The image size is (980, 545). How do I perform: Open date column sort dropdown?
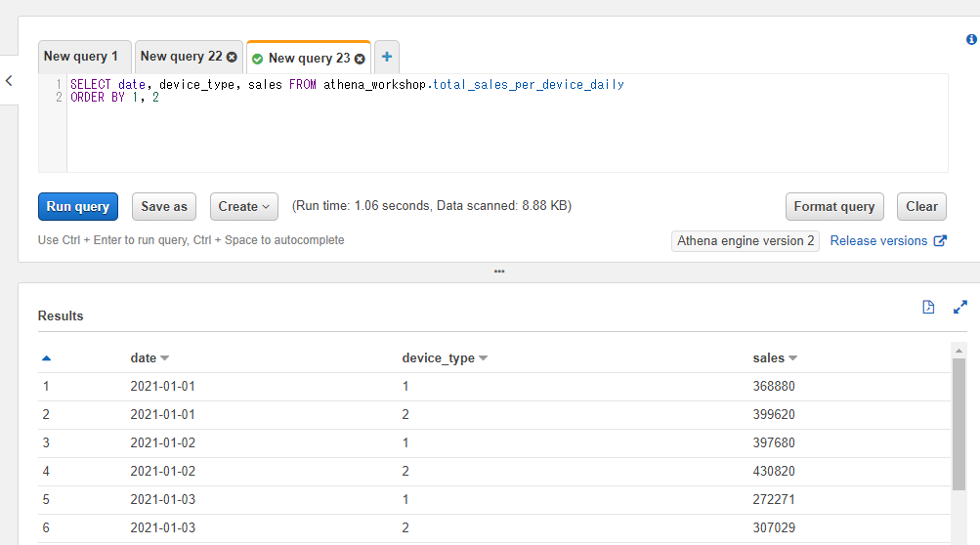tap(164, 358)
